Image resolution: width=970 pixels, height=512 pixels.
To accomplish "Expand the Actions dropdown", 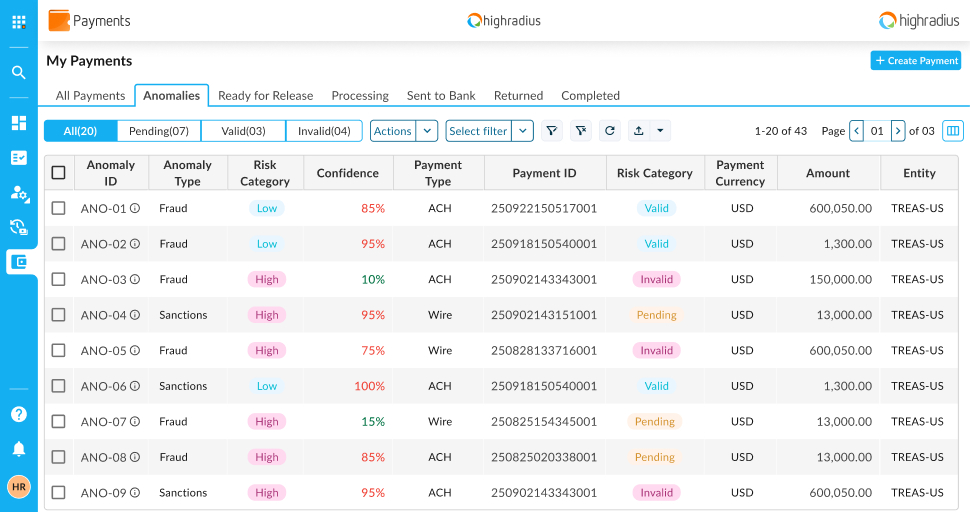I will (x=427, y=131).
